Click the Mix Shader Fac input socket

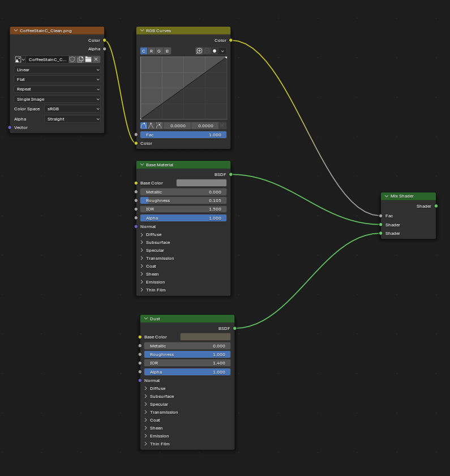(381, 216)
